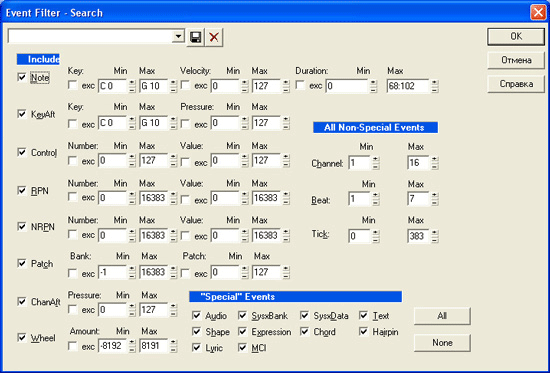Uncheck the Patch event checkbox
The image size is (550, 373).
point(22,263)
